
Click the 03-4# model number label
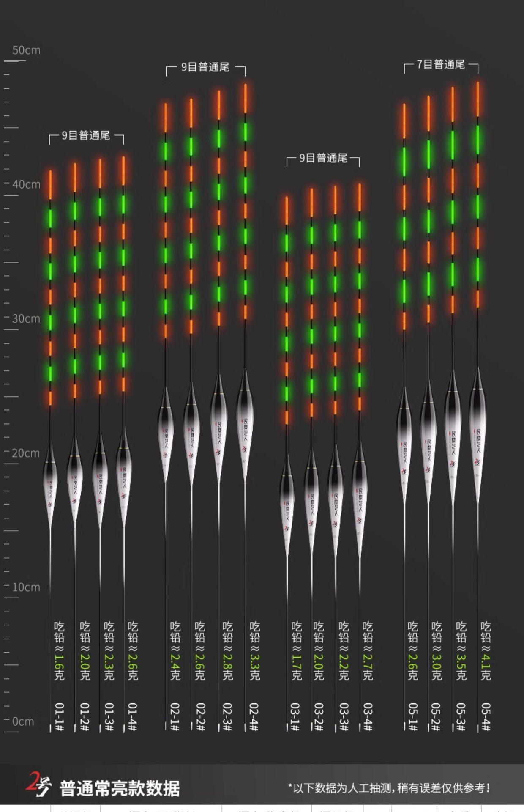(368, 717)
